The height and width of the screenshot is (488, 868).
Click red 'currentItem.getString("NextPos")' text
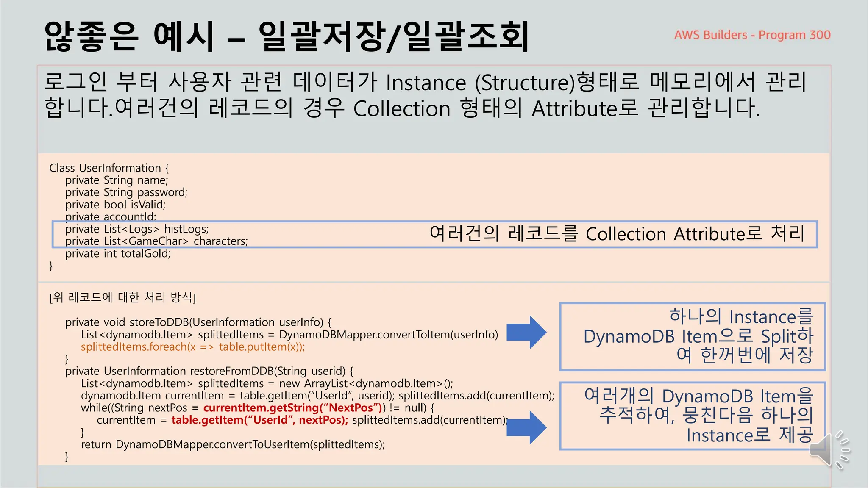pos(293,408)
